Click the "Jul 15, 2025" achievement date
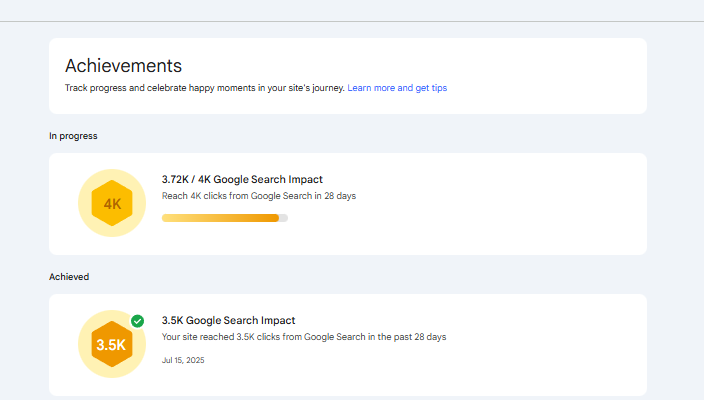 pyautogui.click(x=181, y=360)
